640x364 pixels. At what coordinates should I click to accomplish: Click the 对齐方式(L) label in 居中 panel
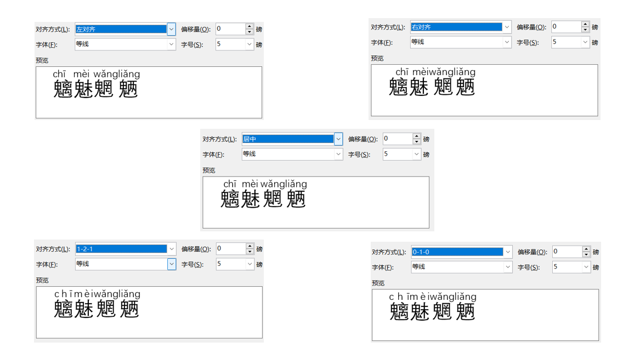point(219,139)
